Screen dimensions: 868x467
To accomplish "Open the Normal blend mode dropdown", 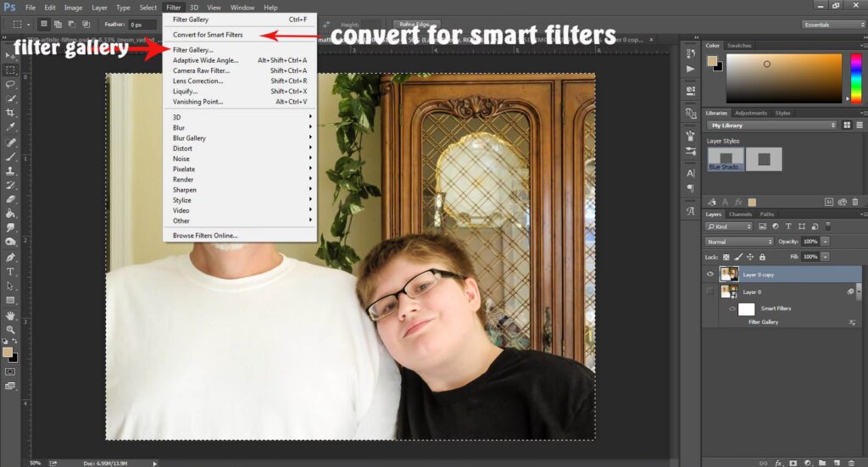I will (738, 242).
